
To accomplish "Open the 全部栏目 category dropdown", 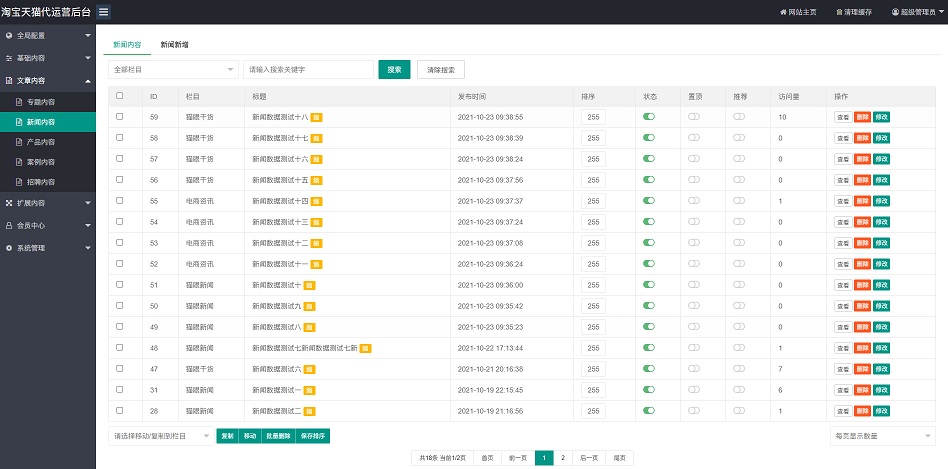I will [173, 70].
